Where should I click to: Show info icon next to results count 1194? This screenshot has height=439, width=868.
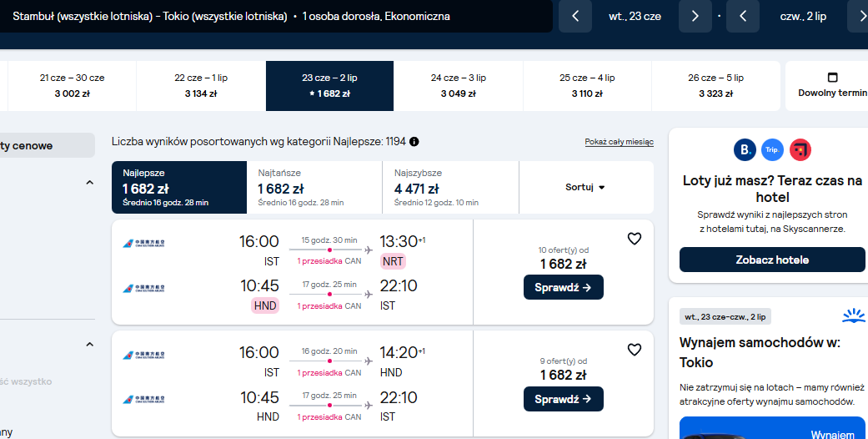coord(414,142)
